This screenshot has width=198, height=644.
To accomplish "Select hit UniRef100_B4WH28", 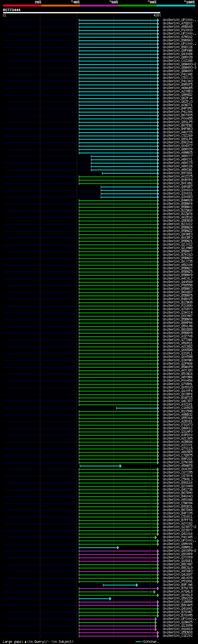I will point(178,200).
